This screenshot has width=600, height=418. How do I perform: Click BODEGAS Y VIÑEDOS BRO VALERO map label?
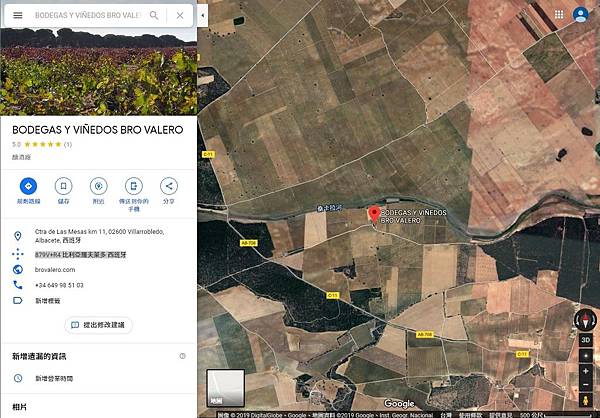414,216
